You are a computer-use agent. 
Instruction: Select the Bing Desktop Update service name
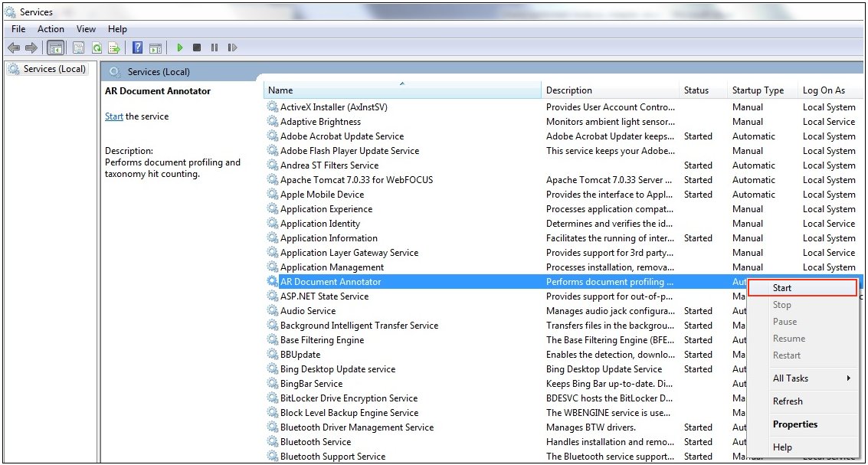(x=338, y=369)
